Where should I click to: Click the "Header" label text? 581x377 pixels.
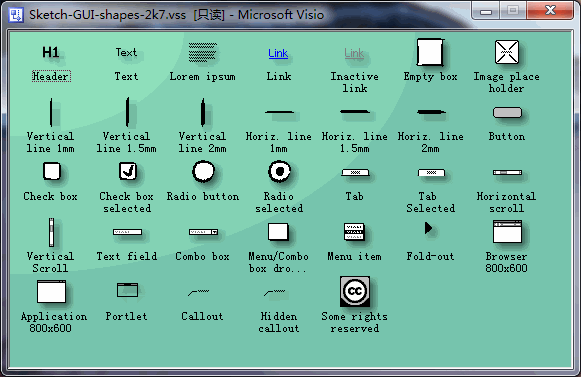pyautogui.click(x=51, y=76)
